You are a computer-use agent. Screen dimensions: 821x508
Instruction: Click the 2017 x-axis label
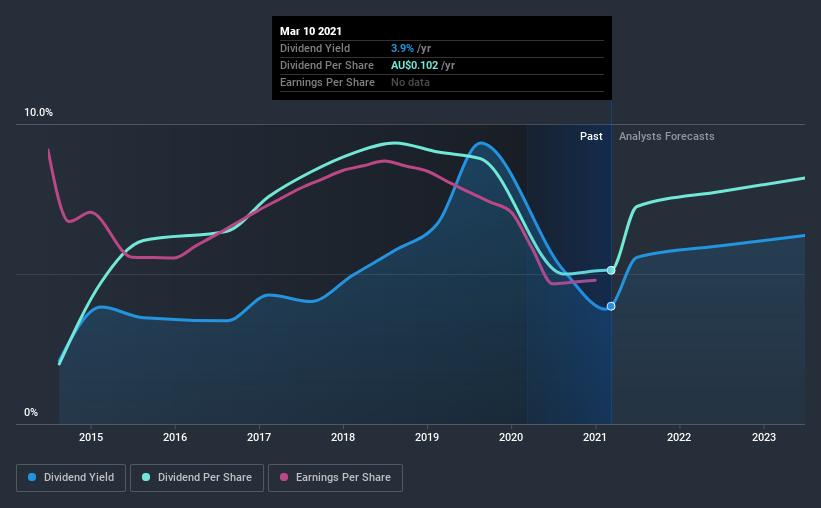pos(259,437)
